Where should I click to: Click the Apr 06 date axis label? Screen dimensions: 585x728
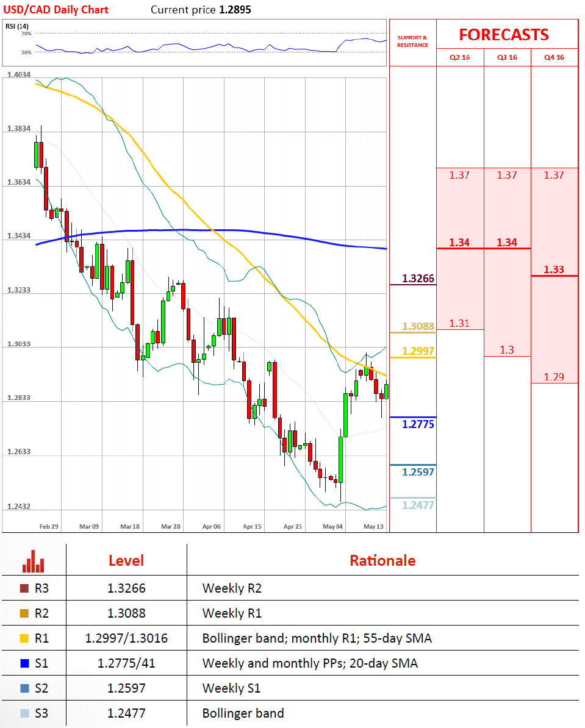coord(212,527)
